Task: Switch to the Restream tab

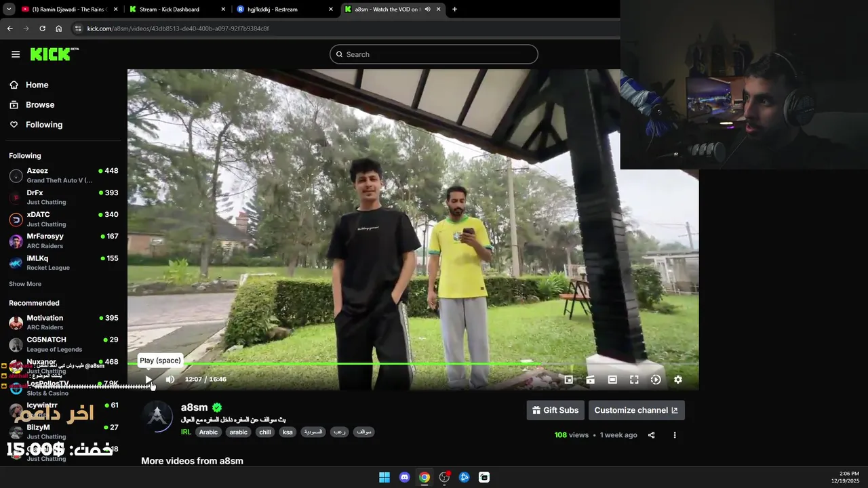Action: point(285,9)
